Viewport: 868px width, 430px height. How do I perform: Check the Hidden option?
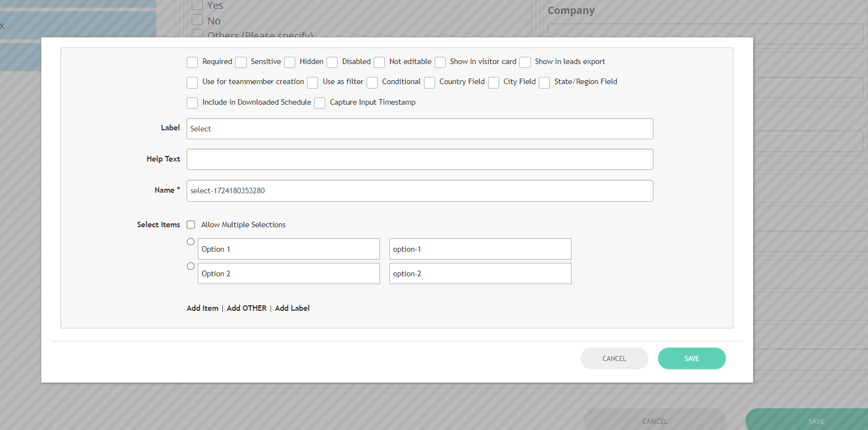click(x=290, y=62)
